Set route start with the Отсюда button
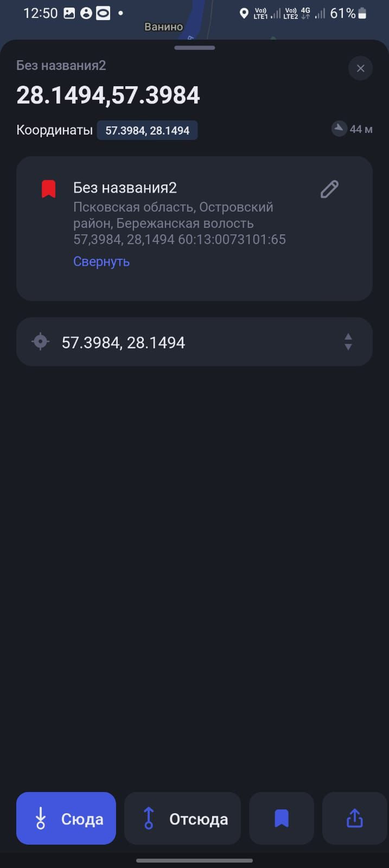The height and width of the screenshot is (868, 389). [x=182, y=818]
